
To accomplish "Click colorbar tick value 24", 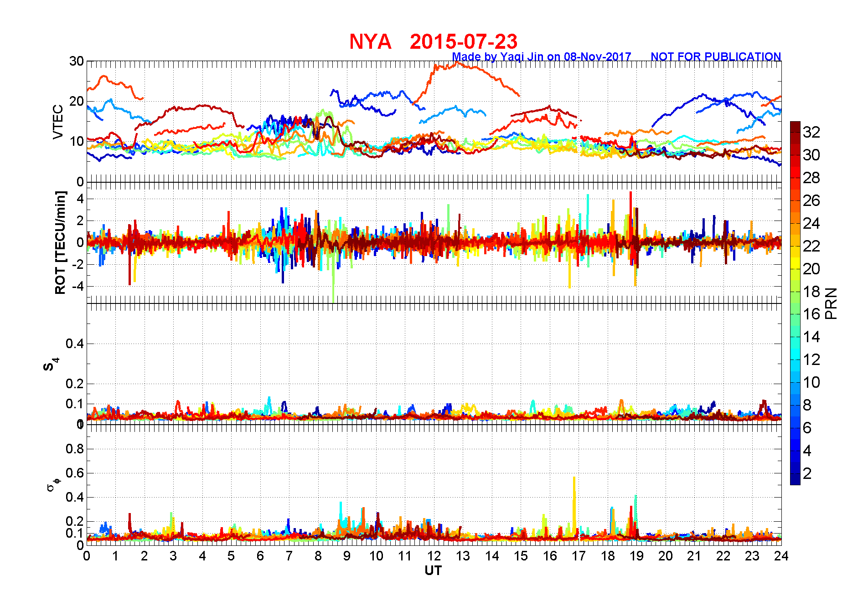I will (811, 223).
